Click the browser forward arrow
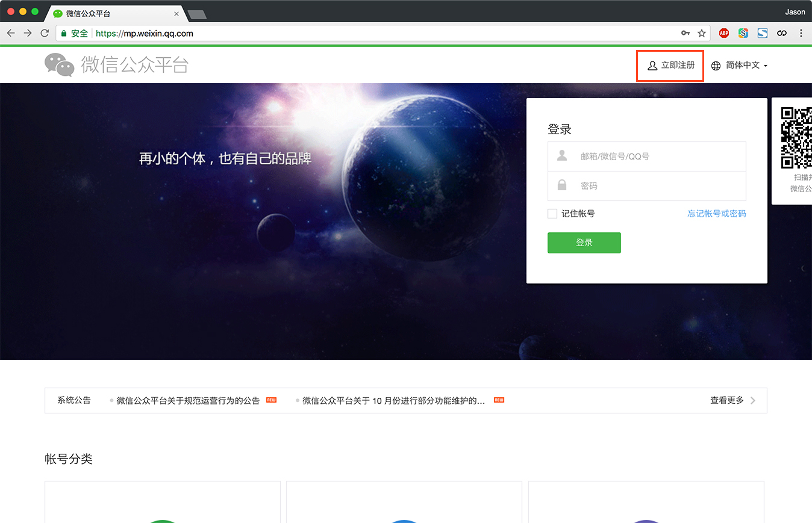Screen dimensions: 812x523 pos(28,33)
